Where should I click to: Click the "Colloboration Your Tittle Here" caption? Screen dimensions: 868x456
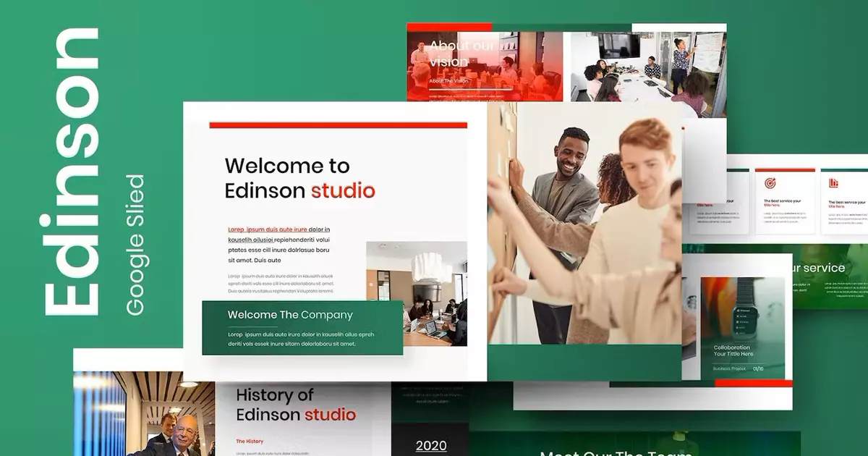(733, 351)
